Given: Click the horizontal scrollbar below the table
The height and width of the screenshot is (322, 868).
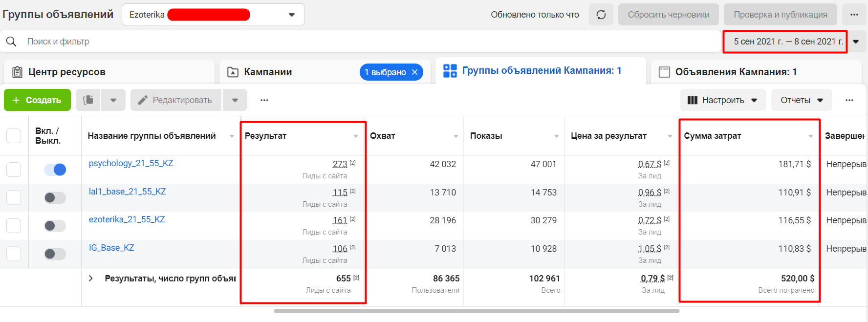Looking at the screenshot, I should (x=476, y=311).
